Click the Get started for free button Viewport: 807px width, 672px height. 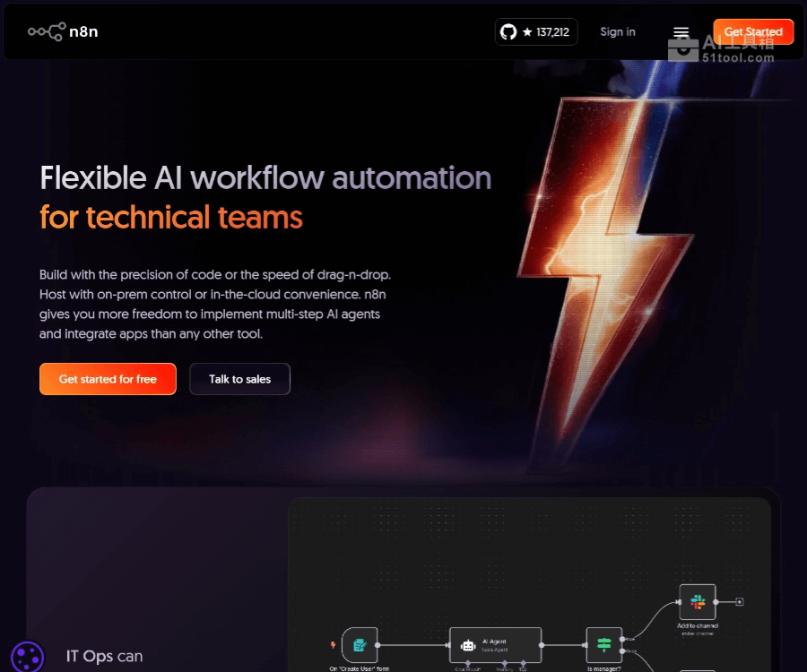pyautogui.click(x=108, y=379)
